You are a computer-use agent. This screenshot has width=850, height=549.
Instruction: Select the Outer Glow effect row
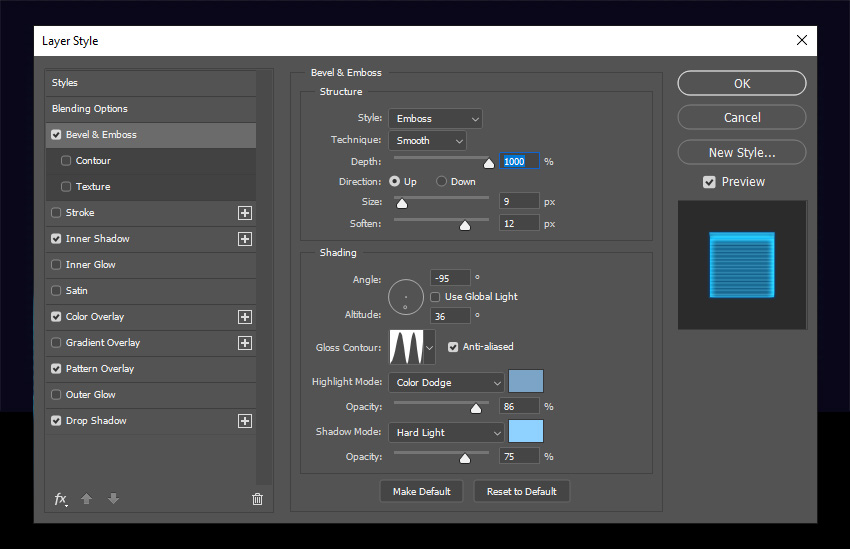(151, 395)
